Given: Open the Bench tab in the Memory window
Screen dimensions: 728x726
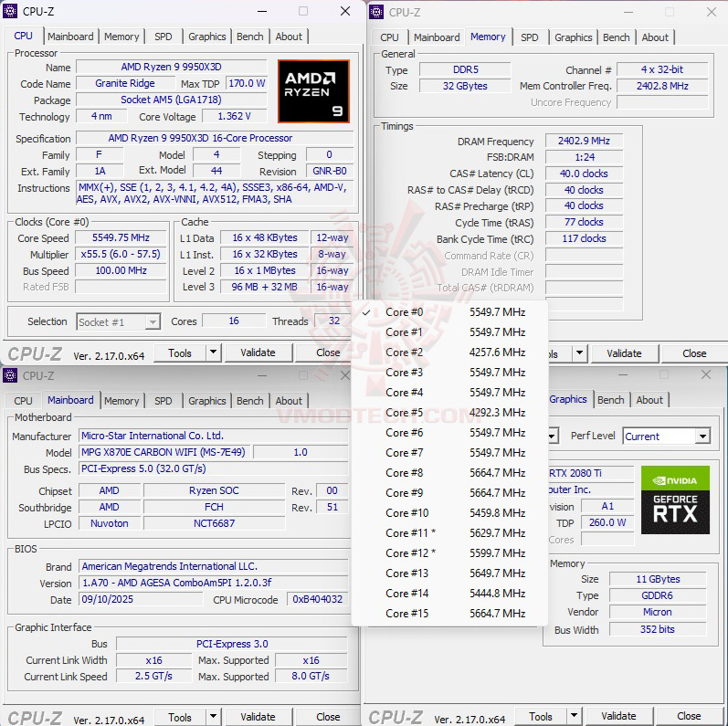Looking at the screenshot, I should coord(617,37).
